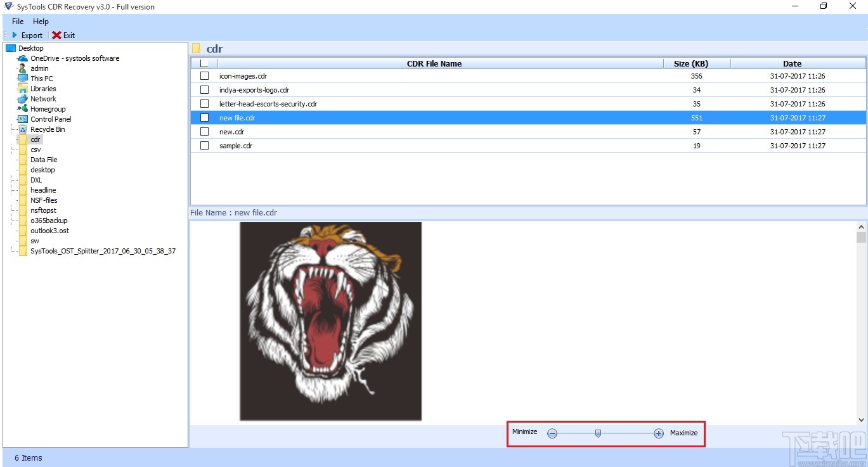Click the zoom slider handle
The width and height of the screenshot is (868, 467).
pyautogui.click(x=598, y=433)
